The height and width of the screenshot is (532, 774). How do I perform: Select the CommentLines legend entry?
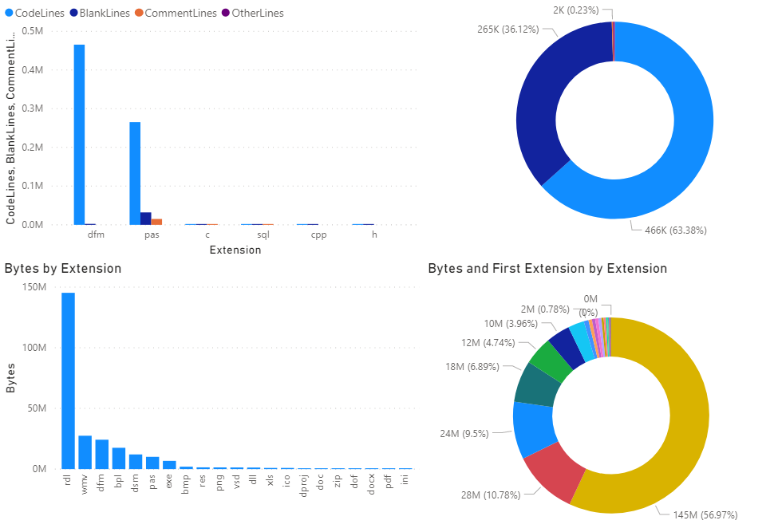point(176,14)
